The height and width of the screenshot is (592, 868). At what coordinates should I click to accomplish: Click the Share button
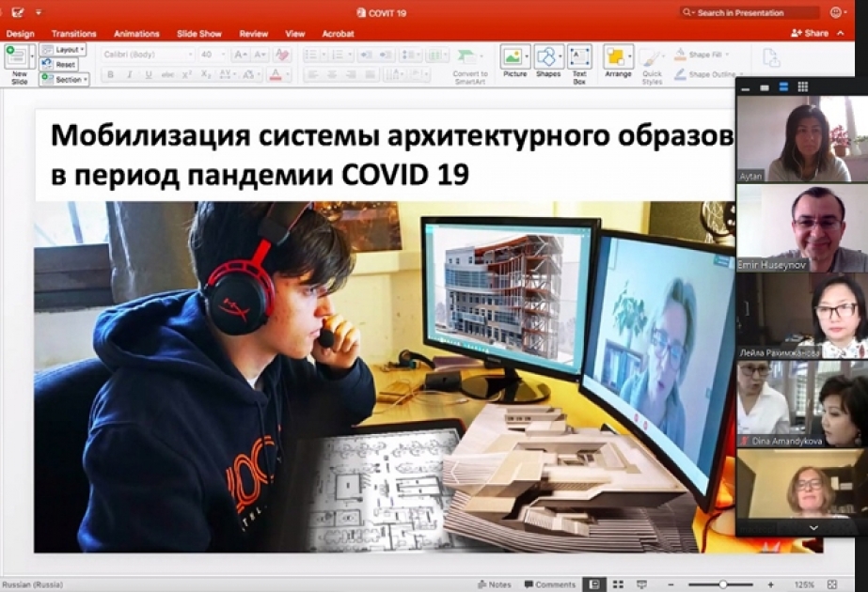[x=810, y=33]
